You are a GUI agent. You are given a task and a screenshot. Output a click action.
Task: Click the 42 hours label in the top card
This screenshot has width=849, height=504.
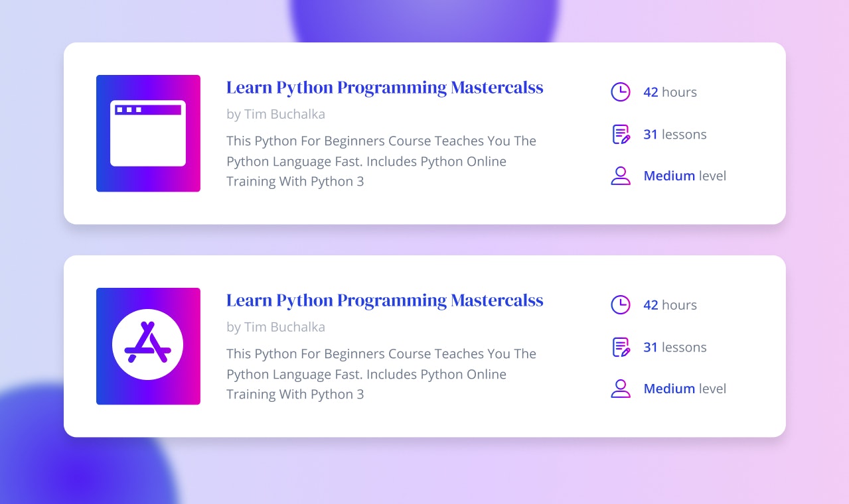tap(670, 92)
